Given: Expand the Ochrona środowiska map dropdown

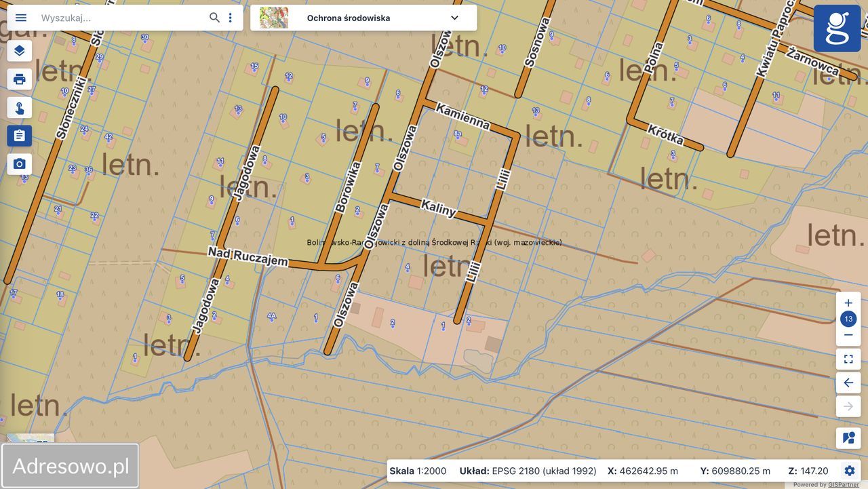Looking at the screenshot, I should pos(454,18).
